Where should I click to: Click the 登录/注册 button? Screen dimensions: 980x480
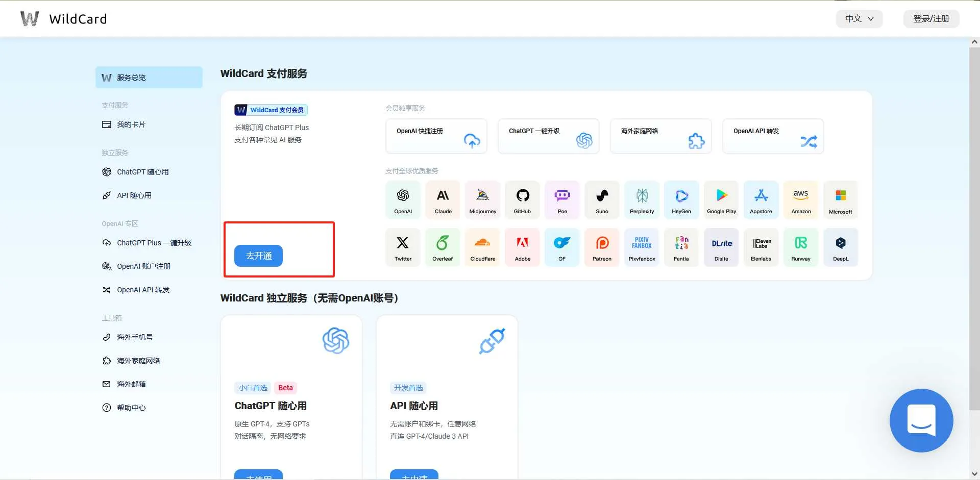(931, 19)
